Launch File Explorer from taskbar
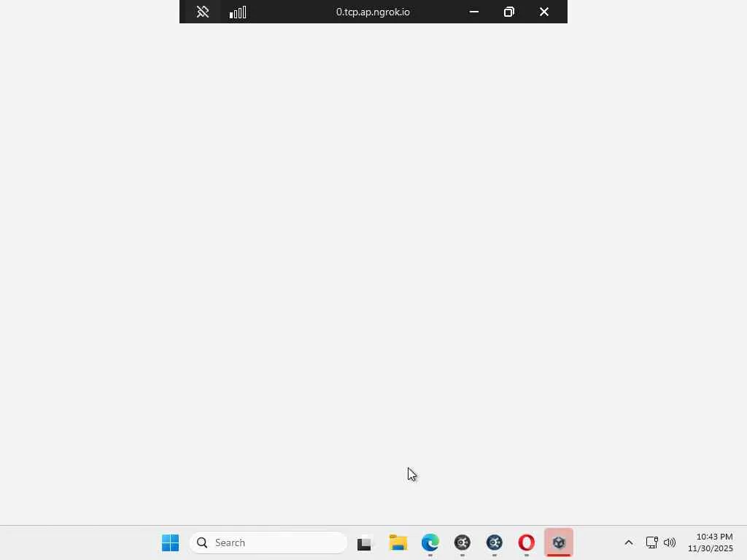This screenshot has width=747, height=560. point(398,542)
